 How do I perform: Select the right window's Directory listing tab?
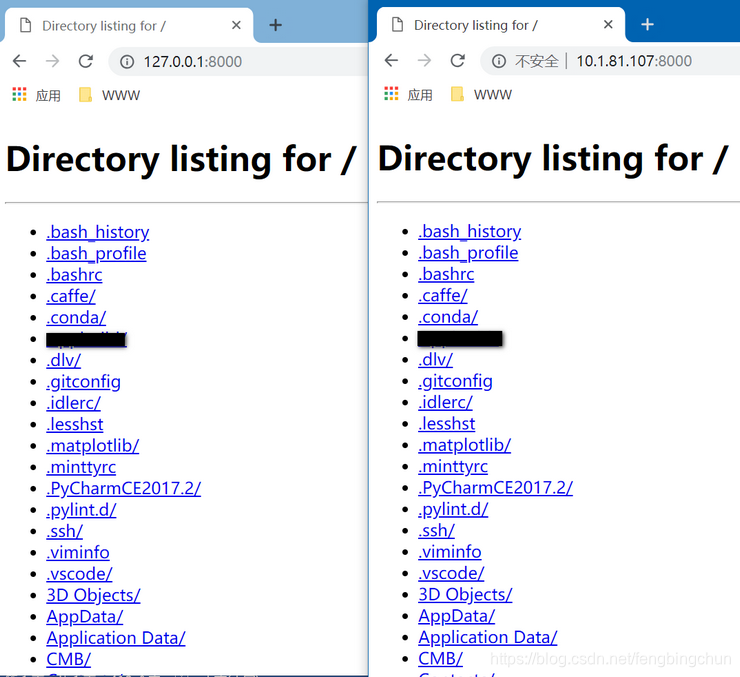pyautogui.click(x=500, y=25)
